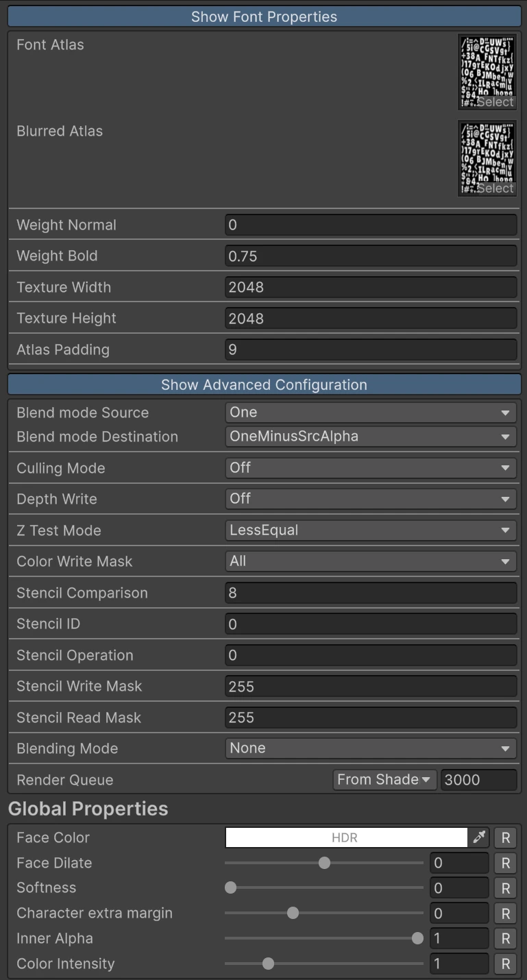
Task: Select a texture for Font Atlas
Action: click(x=495, y=102)
